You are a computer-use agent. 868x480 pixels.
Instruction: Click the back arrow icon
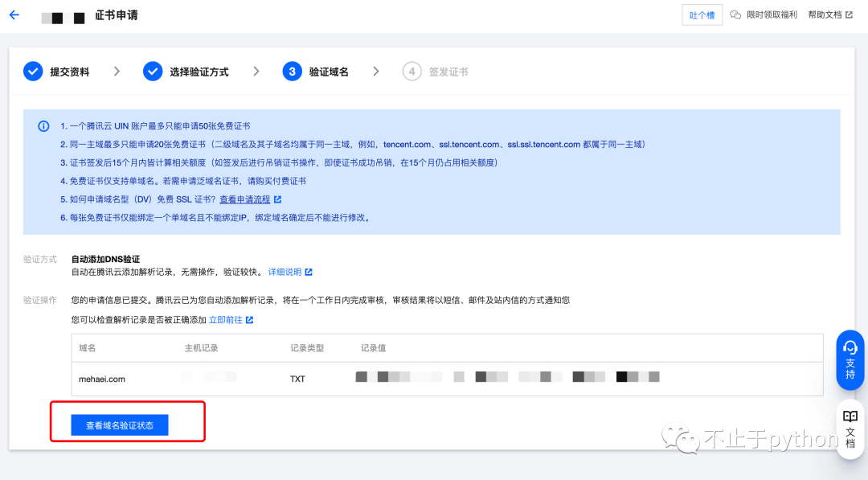click(x=14, y=15)
